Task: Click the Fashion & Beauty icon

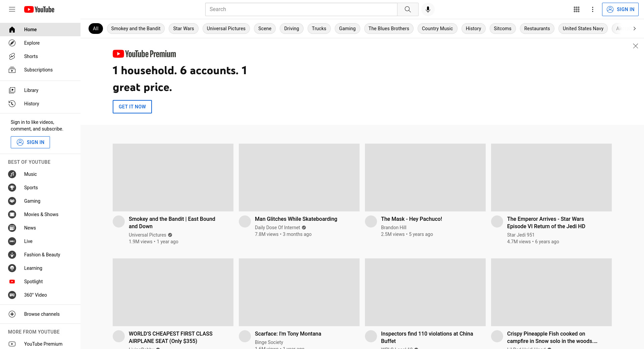Action: pyautogui.click(x=12, y=255)
